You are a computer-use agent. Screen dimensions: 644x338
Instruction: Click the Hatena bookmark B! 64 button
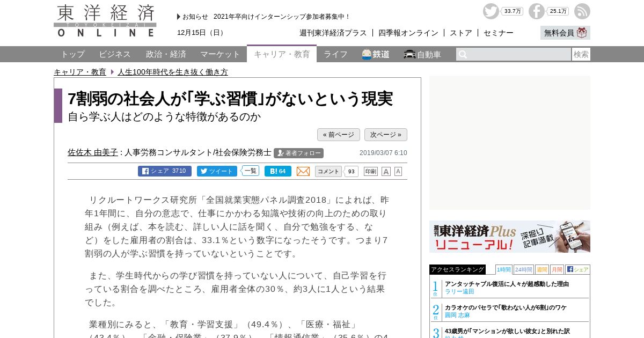(x=278, y=171)
